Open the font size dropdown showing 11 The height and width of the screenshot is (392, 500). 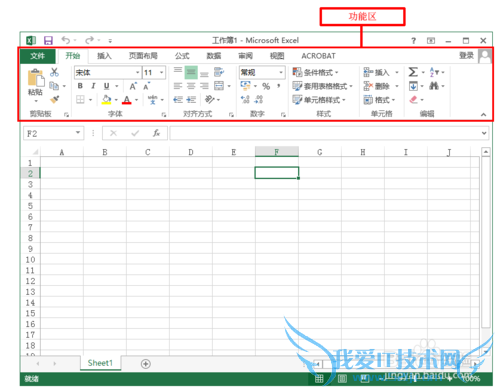(162, 72)
